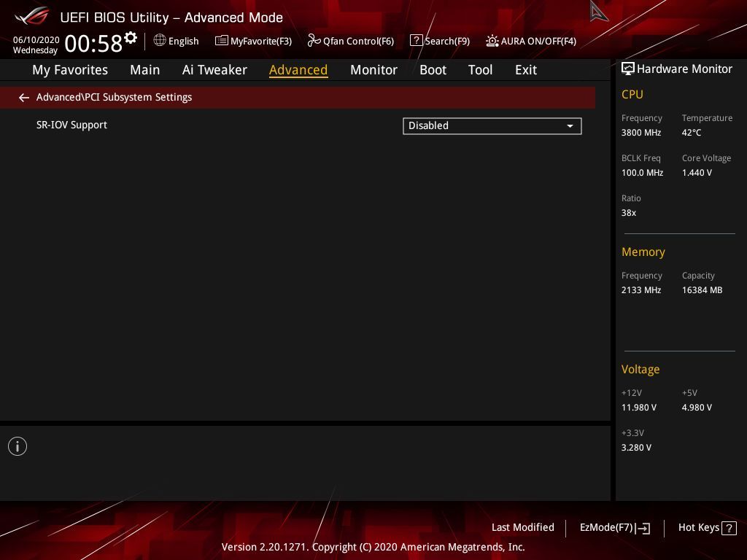
Task: Click the Core Voltage 1.440 V value
Action: coord(697,173)
